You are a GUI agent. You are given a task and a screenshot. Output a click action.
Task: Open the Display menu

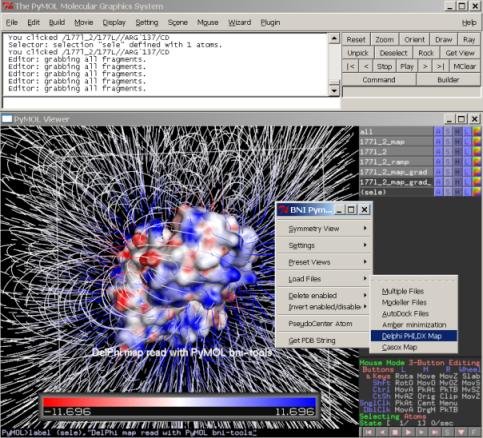(114, 22)
